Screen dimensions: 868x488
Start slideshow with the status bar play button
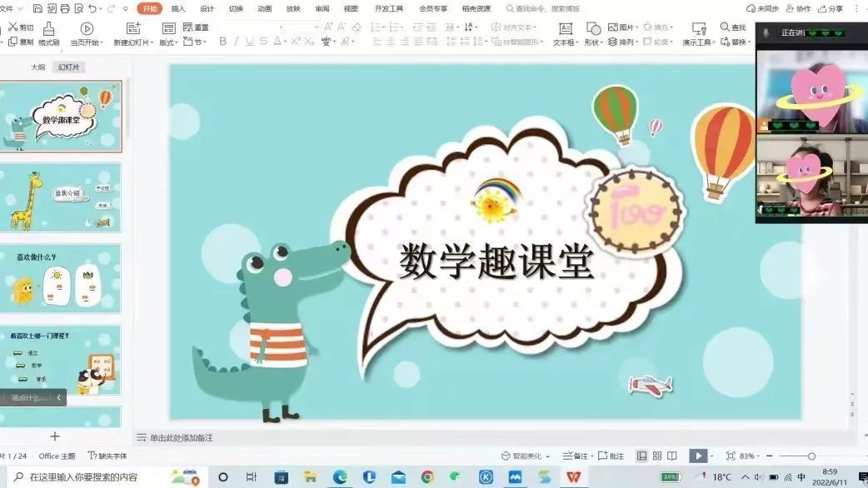point(697,456)
